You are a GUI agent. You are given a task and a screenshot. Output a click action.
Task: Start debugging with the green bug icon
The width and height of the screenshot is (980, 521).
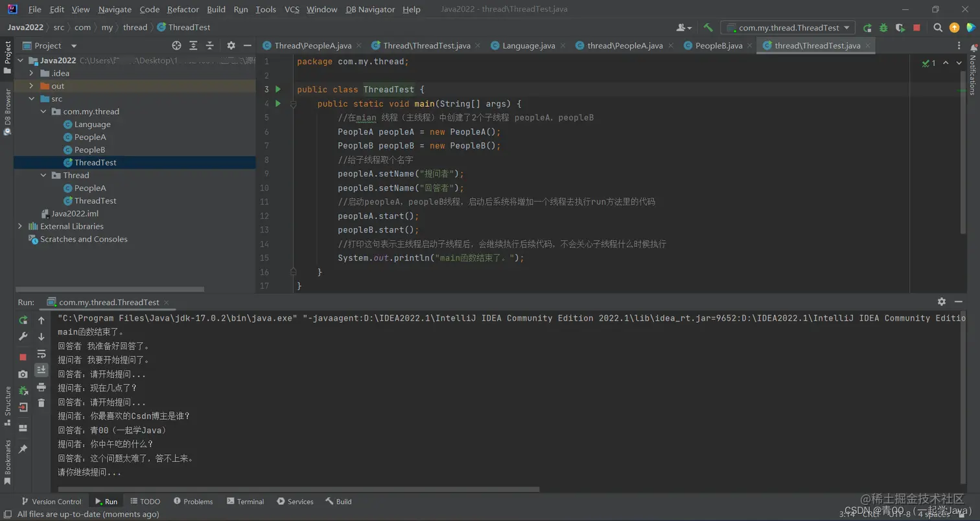[884, 27]
